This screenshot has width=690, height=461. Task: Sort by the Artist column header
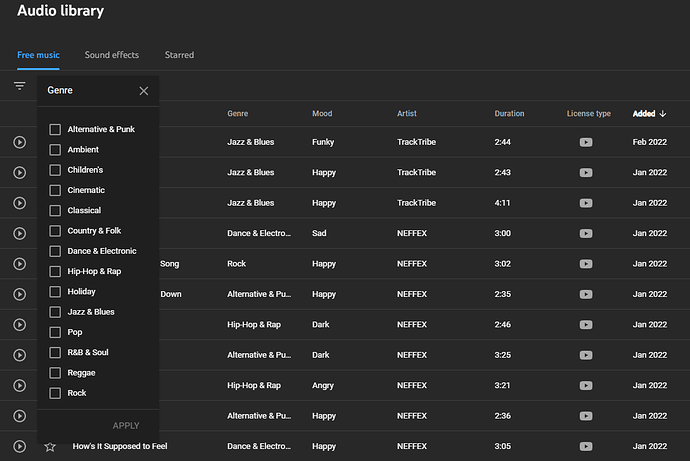pyautogui.click(x=407, y=113)
